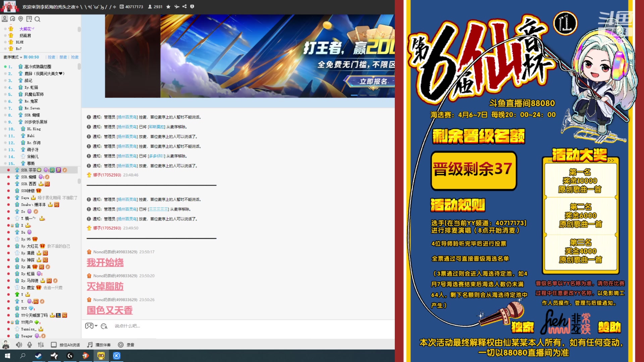Click the speaker volume icon in bottom bar

tap(18, 344)
